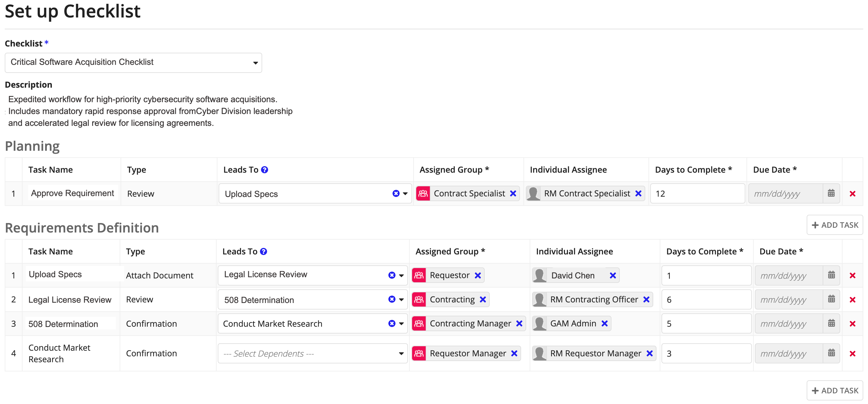Delete the Upload Specs task row
The height and width of the screenshot is (404, 868).
pos(853,276)
